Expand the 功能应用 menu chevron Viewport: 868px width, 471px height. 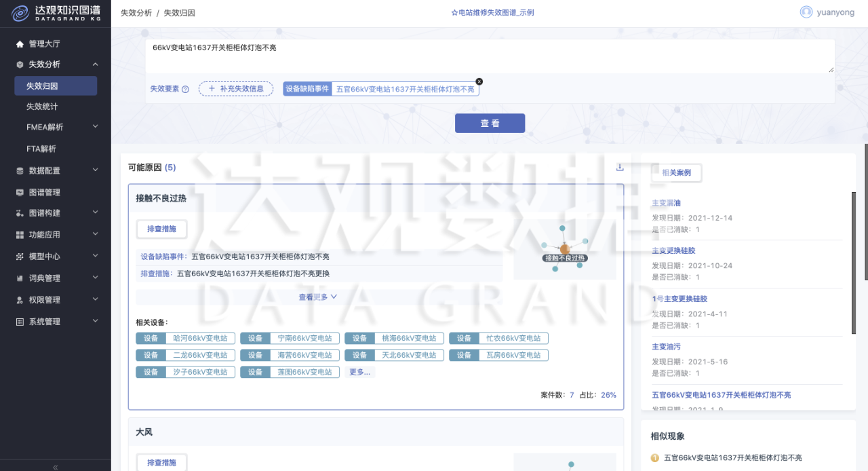95,234
